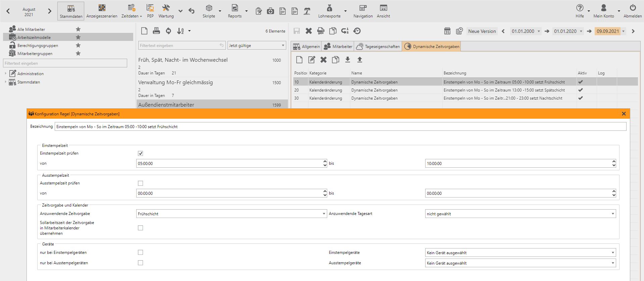Expand the Administration tree node
The width and height of the screenshot is (644, 281).
(x=6, y=73)
